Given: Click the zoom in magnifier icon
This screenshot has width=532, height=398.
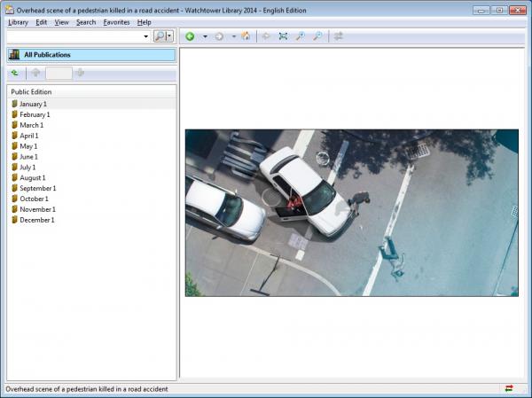Looking at the screenshot, I should (301, 36).
